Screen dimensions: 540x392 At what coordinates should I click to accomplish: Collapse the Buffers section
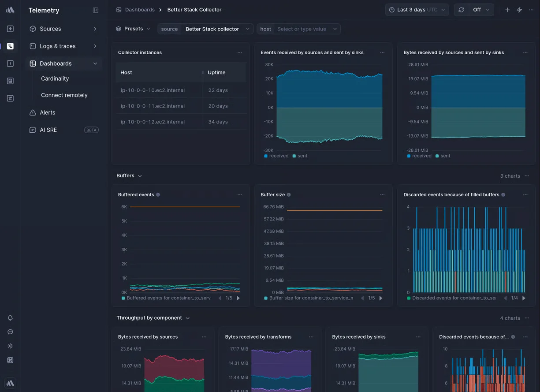(x=140, y=175)
